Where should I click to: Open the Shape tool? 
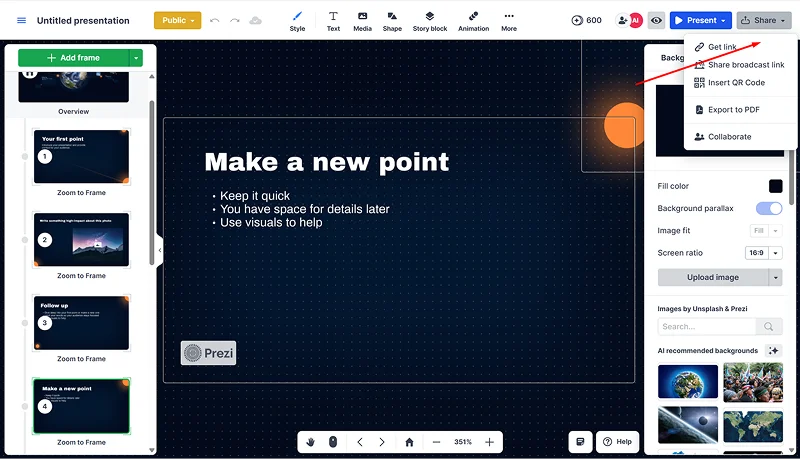pos(392,20)
